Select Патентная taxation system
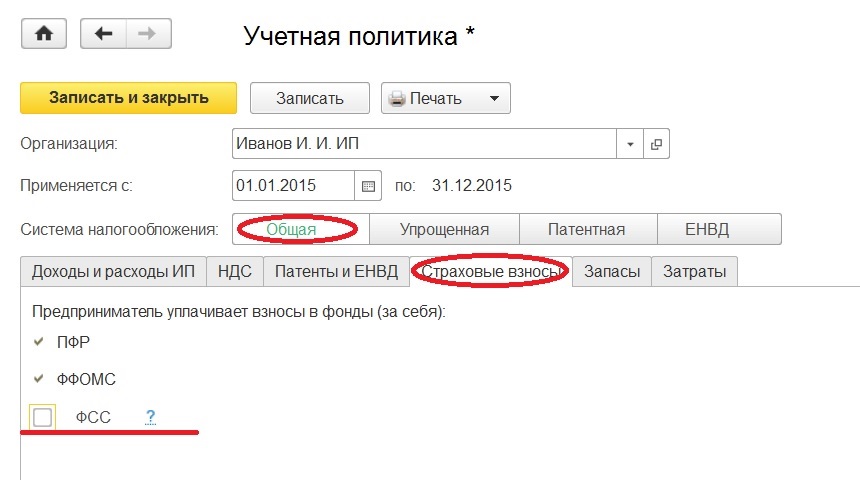This screenshot has width=860, height=480. (x=588, y=229)
